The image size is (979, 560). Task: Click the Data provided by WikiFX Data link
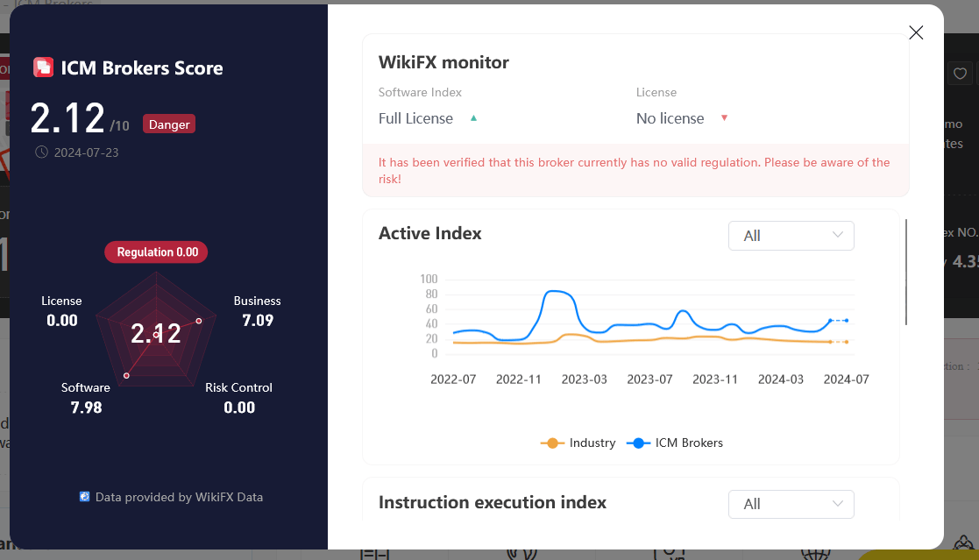(179, 497)
